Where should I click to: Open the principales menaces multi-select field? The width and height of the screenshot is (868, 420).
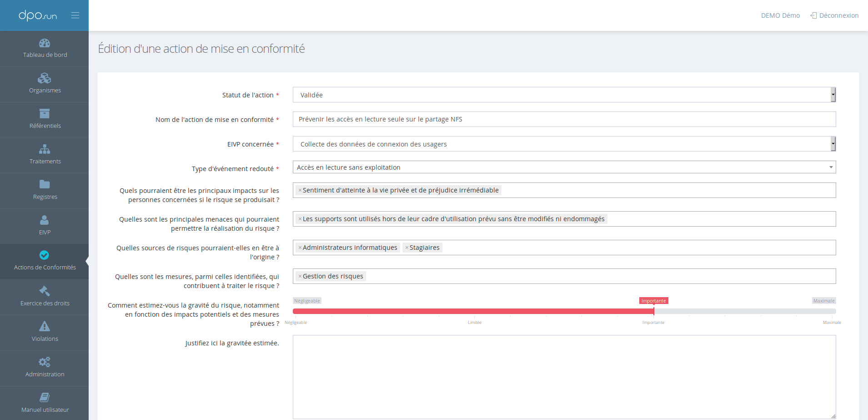click(564, 219)
